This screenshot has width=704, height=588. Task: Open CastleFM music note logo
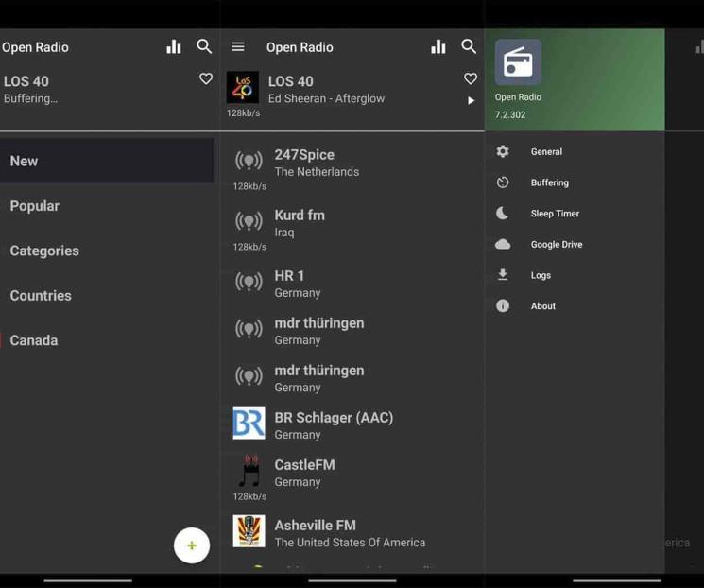point(249,471)
